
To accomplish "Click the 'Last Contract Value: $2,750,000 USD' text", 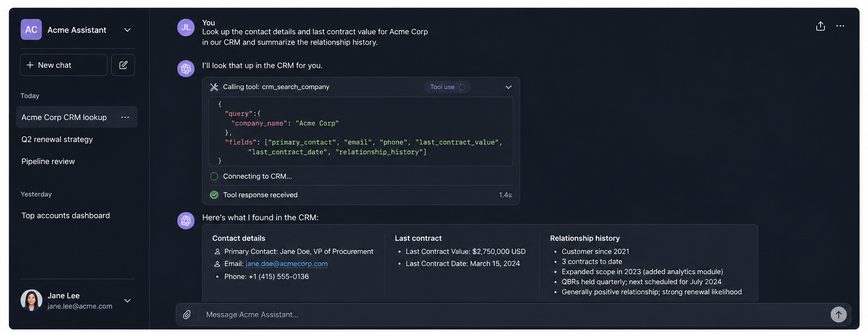I will 466,251.
